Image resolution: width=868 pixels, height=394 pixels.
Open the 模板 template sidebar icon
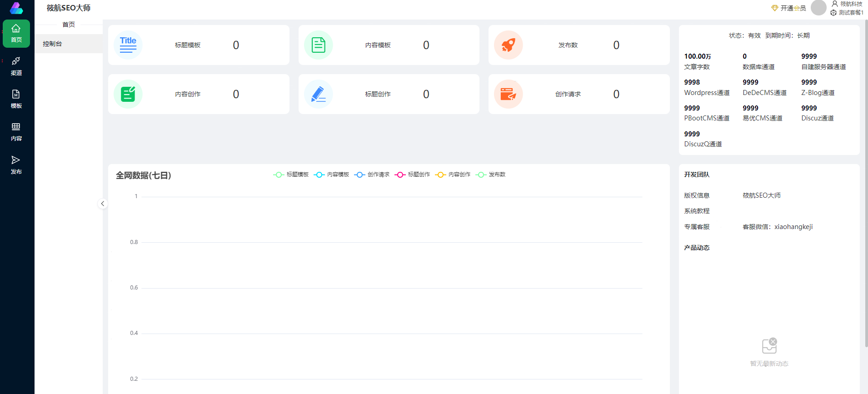[x=16, y=99]
